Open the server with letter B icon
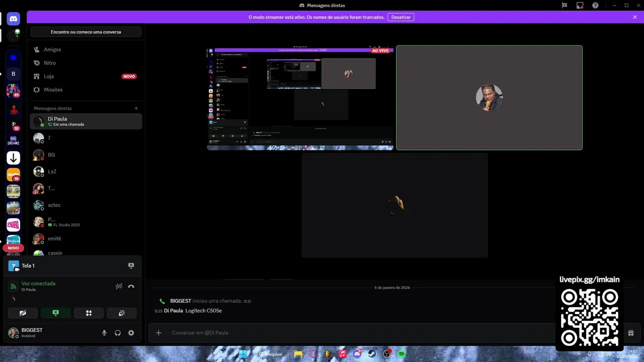 pos(14,74)
